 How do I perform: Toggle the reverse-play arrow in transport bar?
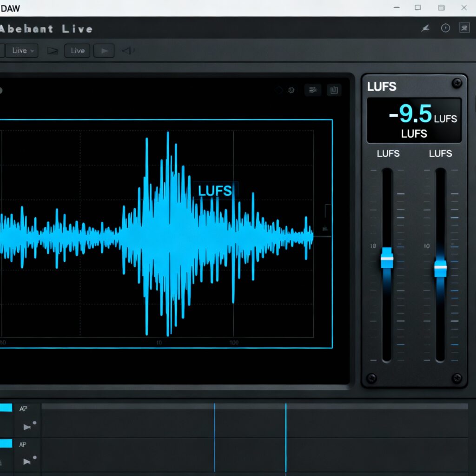(x=128, y=50)
